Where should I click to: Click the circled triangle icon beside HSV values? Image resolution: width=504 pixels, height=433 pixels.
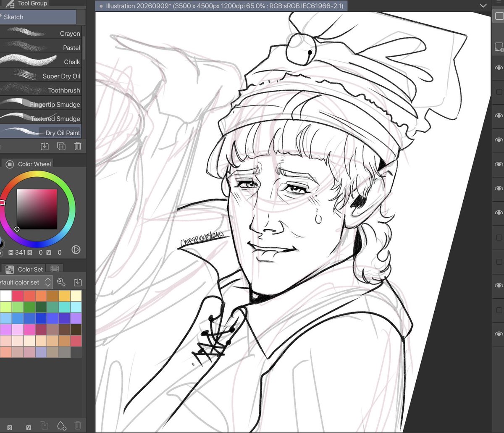click(76, 250)
